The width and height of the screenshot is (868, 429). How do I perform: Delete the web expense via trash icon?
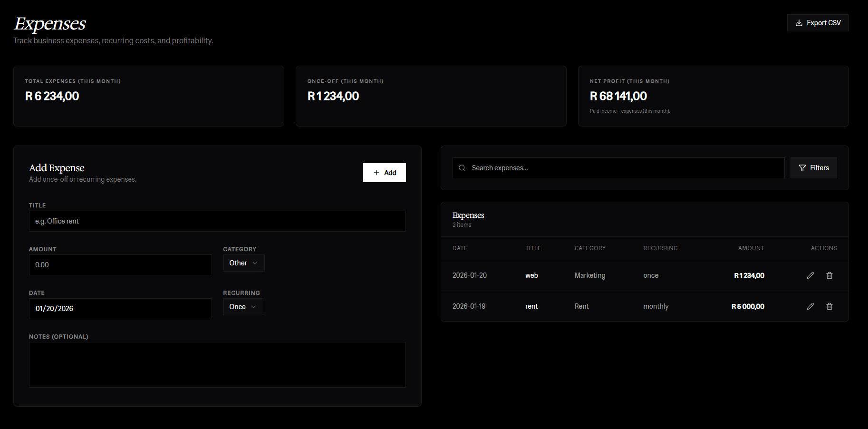tap(829, 275)
